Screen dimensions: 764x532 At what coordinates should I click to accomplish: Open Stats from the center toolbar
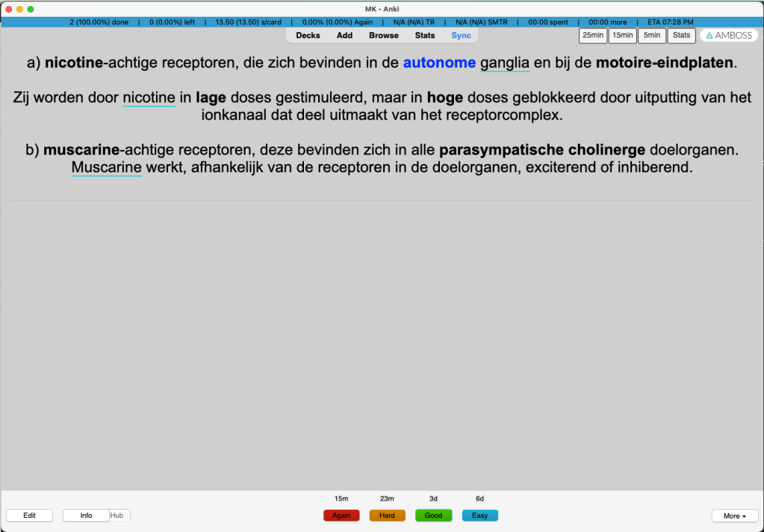click(x=425, y=36)
